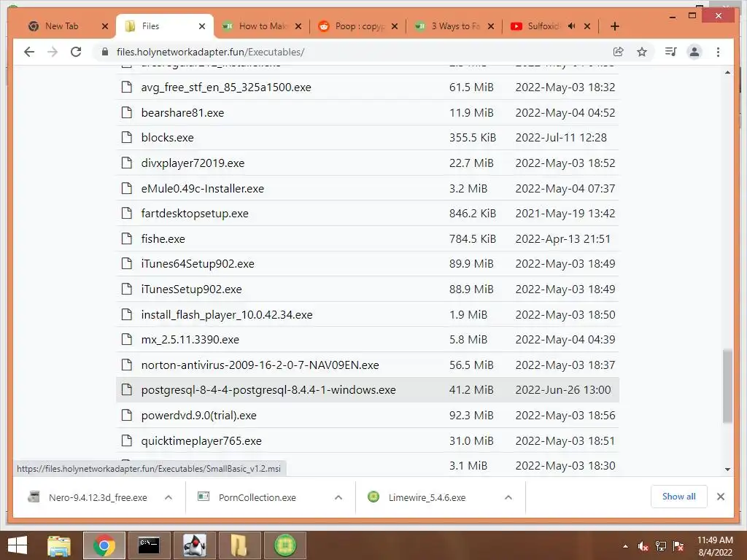This screenshot has height=560, width=747.
Task: Download powerdvd.9.0(trial).exe
Action: tap(198, 415)
